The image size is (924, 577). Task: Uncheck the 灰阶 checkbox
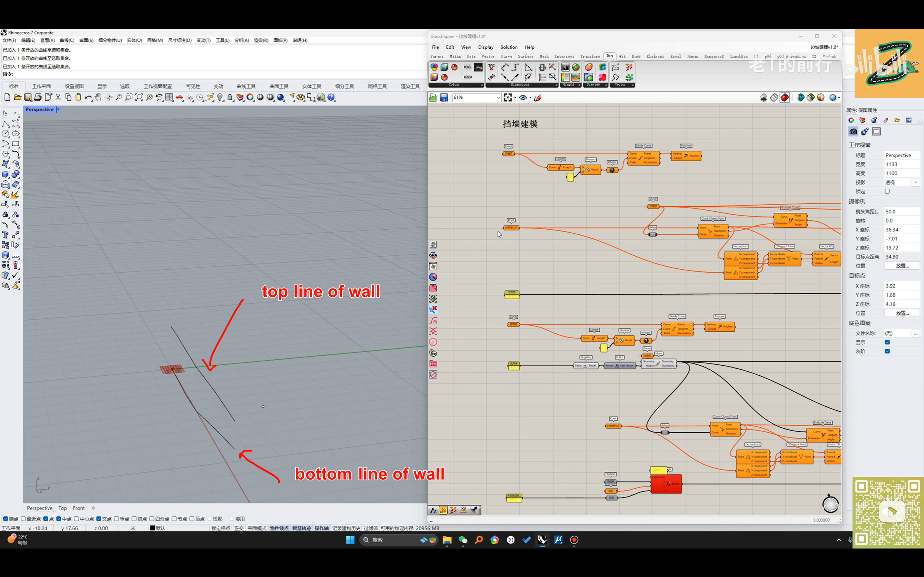tap(887, 351)
